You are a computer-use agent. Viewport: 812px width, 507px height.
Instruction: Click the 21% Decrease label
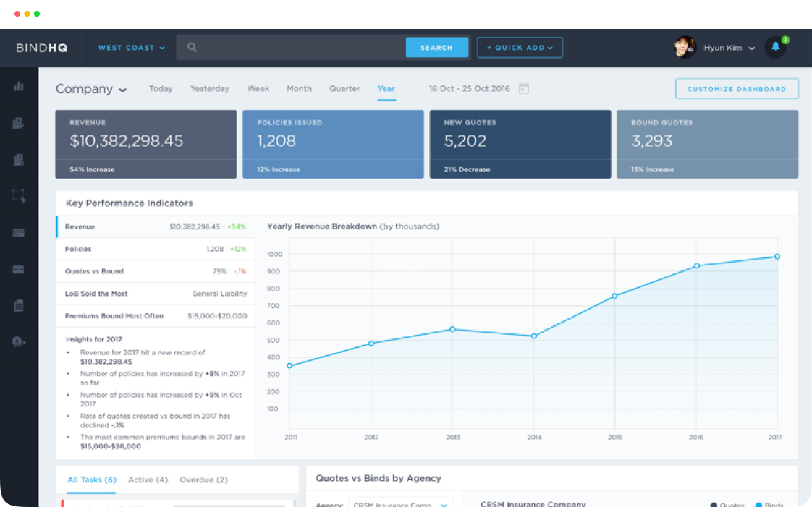click(x=467, y=169)
